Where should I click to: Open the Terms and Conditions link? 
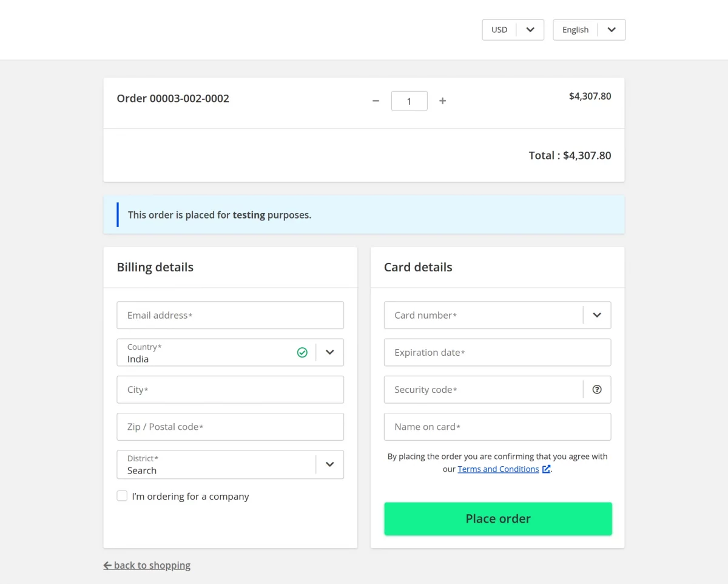[x=498, y=469]
